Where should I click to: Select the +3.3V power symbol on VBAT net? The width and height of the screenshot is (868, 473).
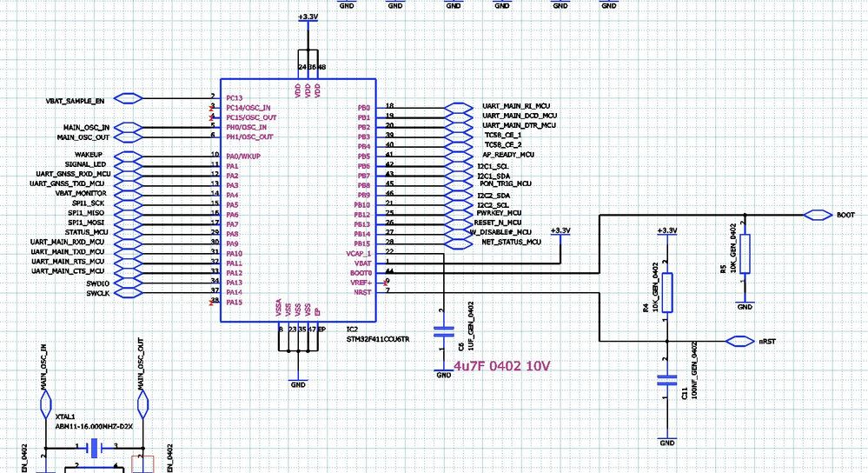click(560, 233)
